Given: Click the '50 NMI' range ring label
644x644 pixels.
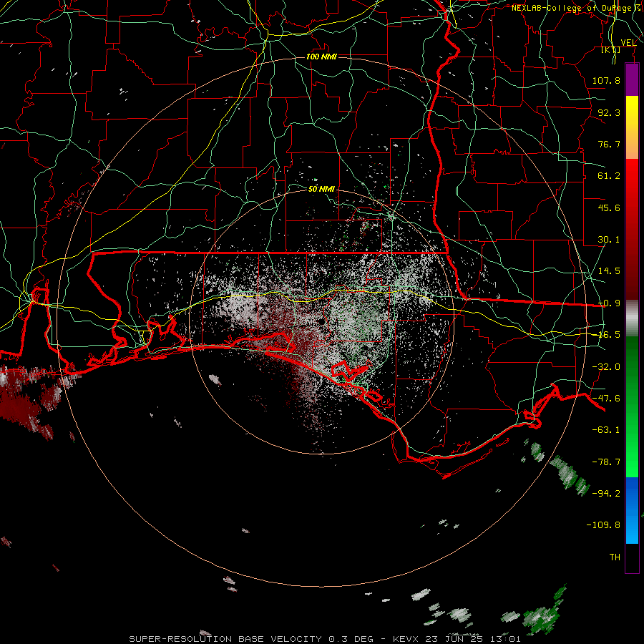Looking at the screenshot, I should coord(321,189).
